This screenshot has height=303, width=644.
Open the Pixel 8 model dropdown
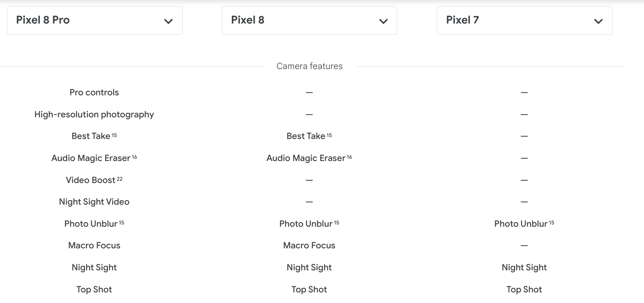click(309, 21)
